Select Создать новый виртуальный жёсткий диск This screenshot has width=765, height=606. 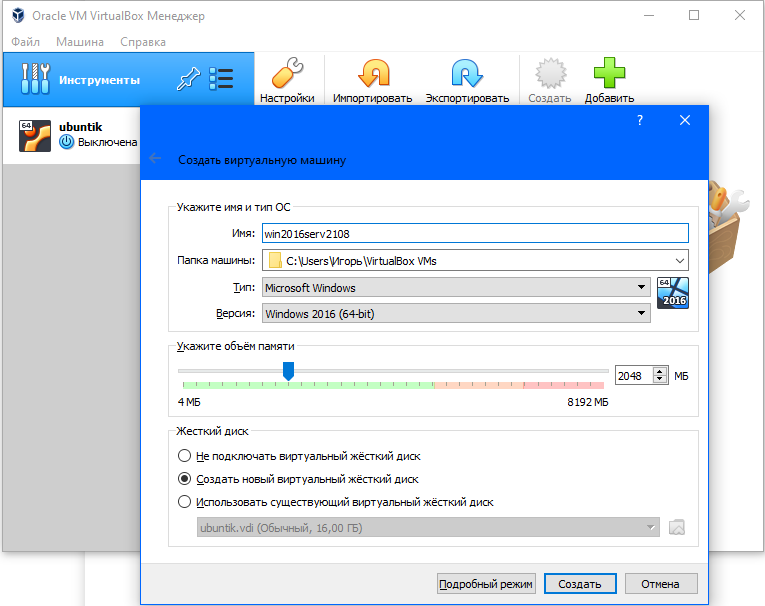184,479
